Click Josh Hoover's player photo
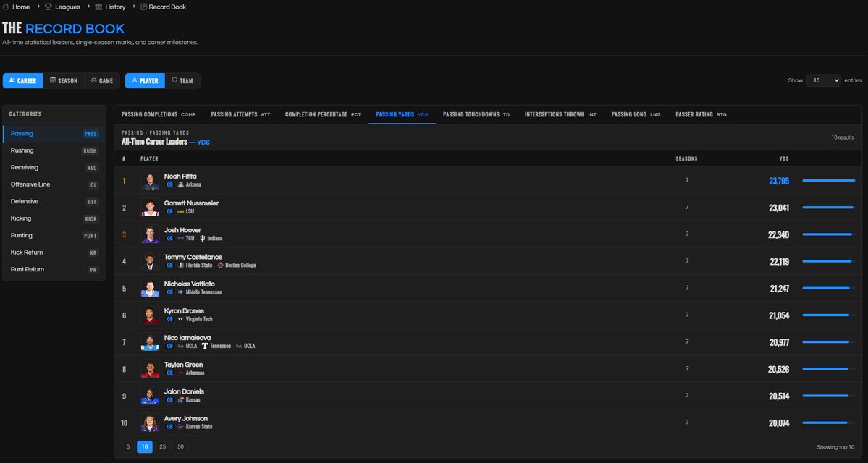The image size is (868, 463). [x=150, y=234]
